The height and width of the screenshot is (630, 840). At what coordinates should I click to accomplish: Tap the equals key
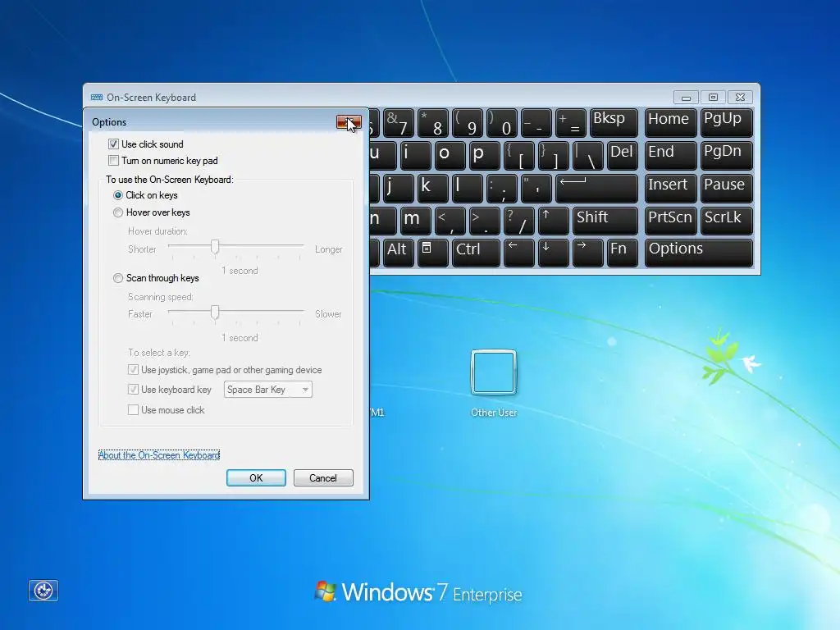coord(571,122)
